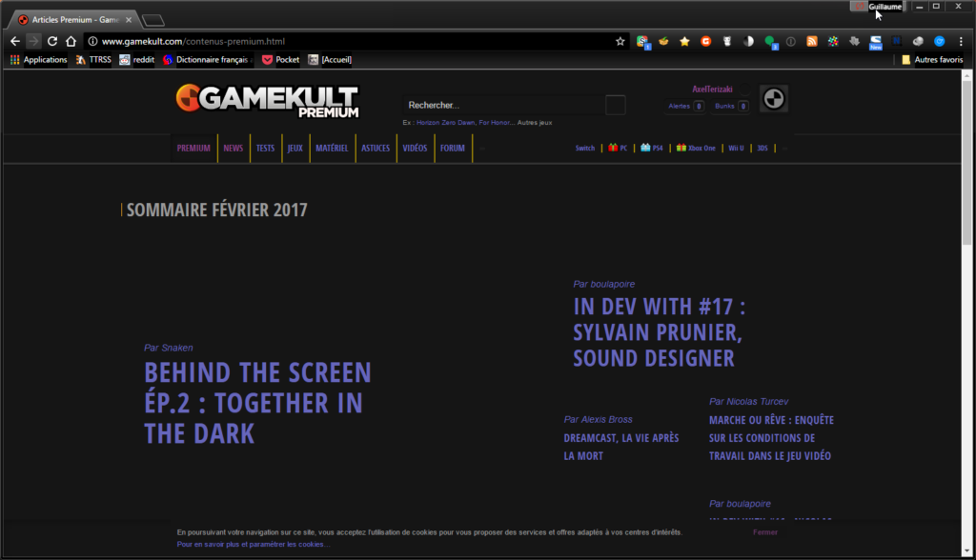Open the blue circular extension icon
This screenshot has height=560, width=976.
pyautogui.click(x=939, y=41)
